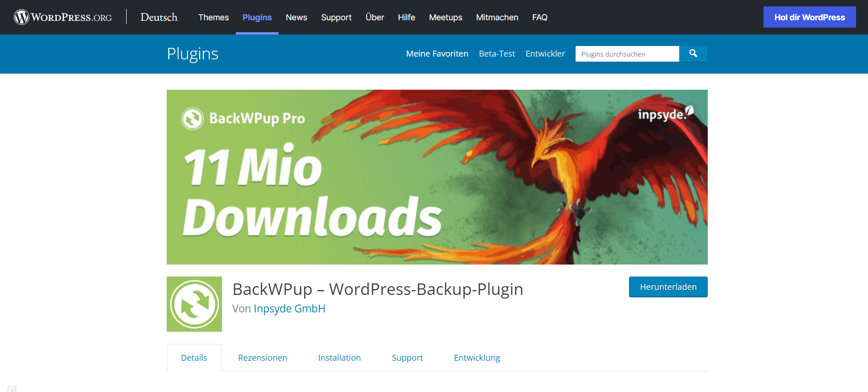Open the Installation tab
The width and height of the screenshot is (868, 392).
[339, 357]
